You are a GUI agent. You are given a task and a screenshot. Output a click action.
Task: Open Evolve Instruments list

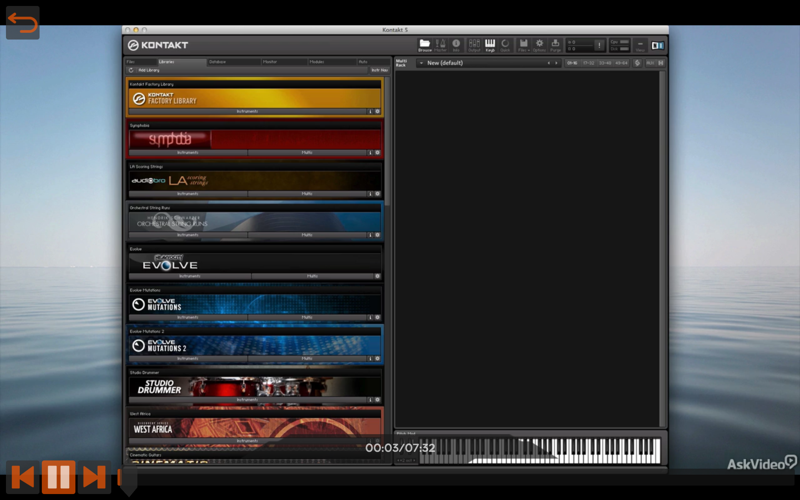(190, 276)
